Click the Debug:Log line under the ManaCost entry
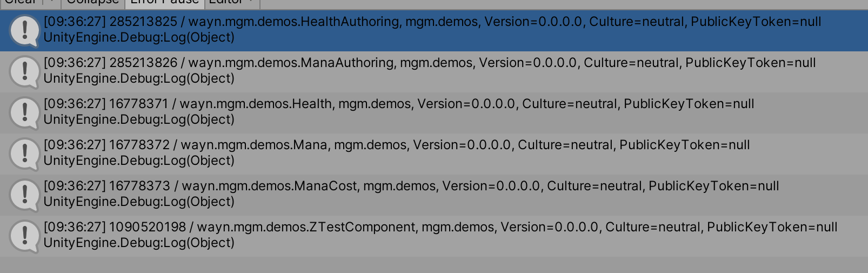868x273 pixels. (139, 202)
